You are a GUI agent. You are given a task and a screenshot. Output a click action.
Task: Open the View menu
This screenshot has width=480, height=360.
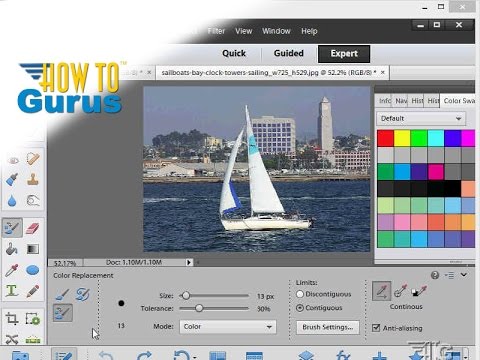[243, 31]
